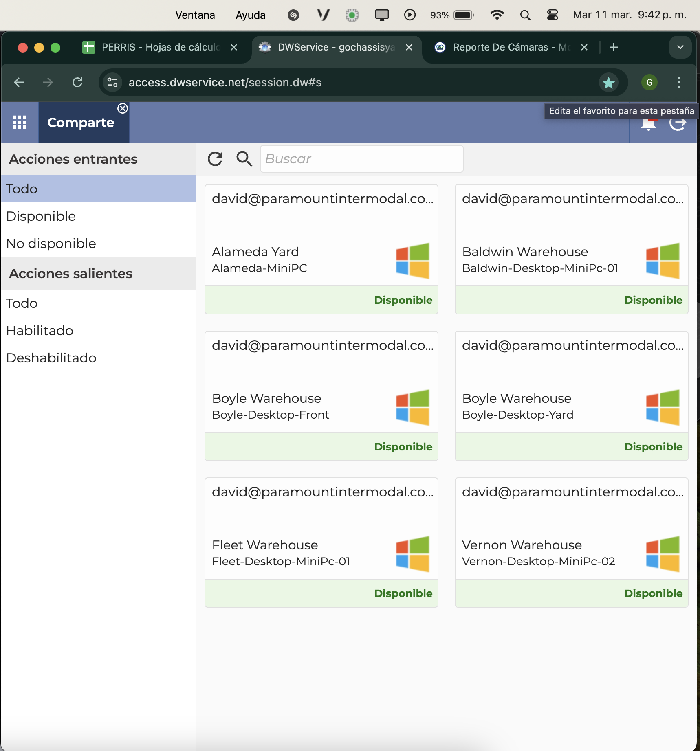700x751 pixels.
Task: Open the Chrome three-dot menu
Action: (679, 82)
